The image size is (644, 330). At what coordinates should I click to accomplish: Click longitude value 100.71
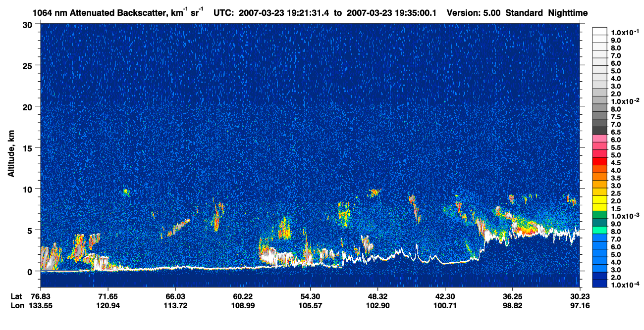click(445, 305)
